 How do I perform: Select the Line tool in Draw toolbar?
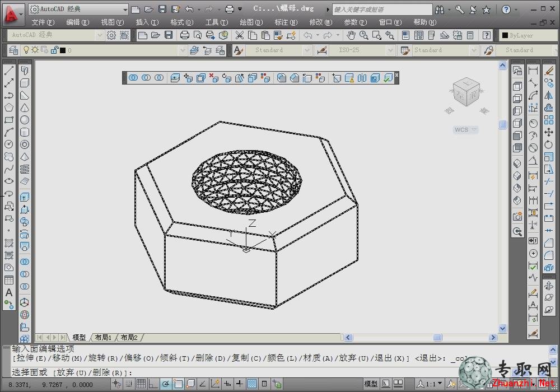pos(9,70)
